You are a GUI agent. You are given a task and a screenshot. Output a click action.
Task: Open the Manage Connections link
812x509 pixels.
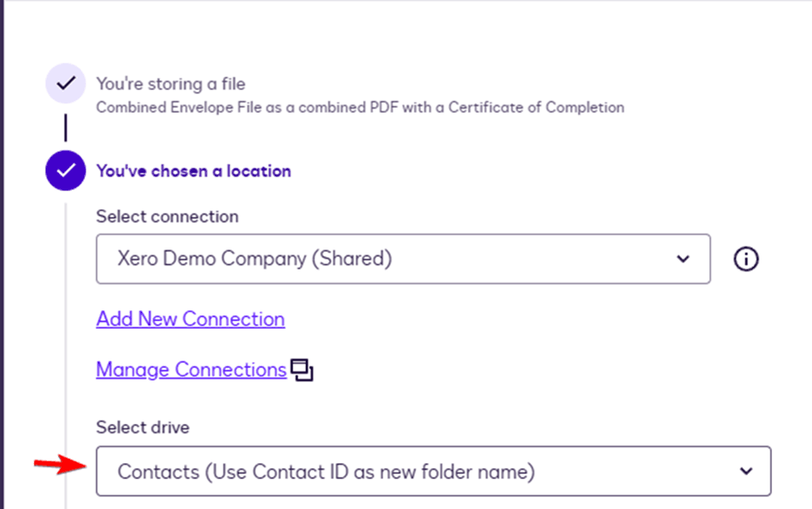point(191,370)
